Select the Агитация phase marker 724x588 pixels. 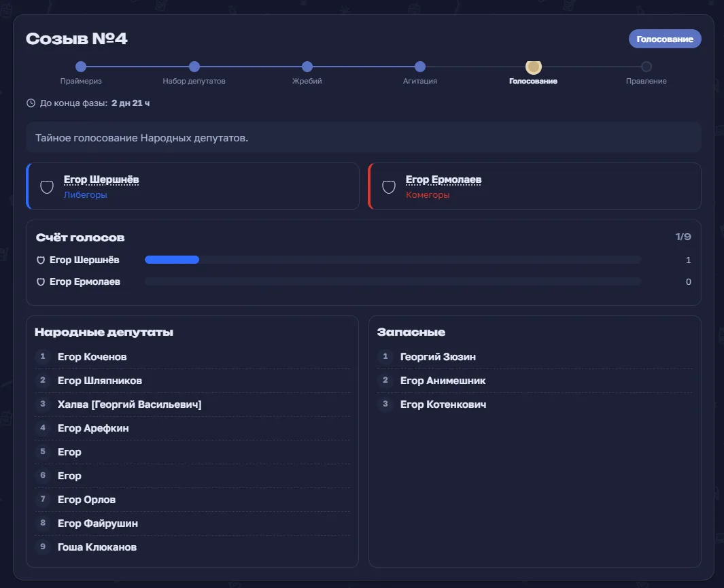(x=420, y=67)
